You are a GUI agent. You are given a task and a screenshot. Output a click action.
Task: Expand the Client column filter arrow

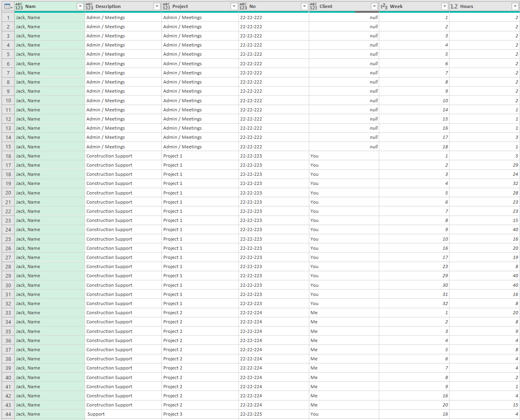click(374, 6)
